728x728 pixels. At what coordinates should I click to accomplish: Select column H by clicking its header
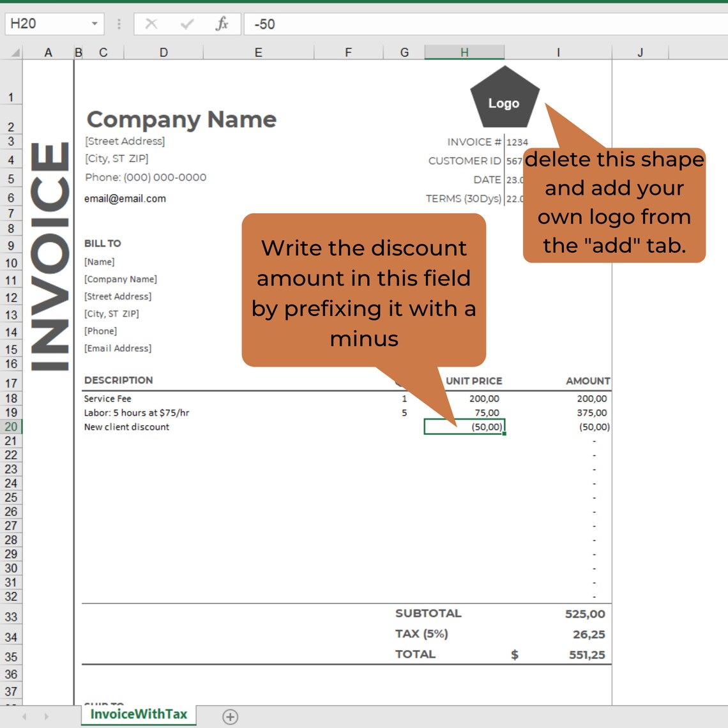464,52
